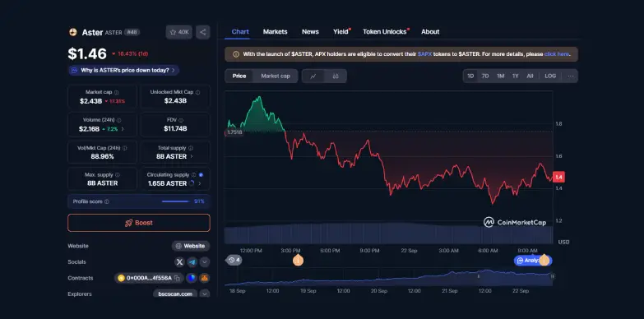Click the orange icon at the end of Contracts row
The width and height of the screenshot is (644, 319).
(x=205, y=278)
